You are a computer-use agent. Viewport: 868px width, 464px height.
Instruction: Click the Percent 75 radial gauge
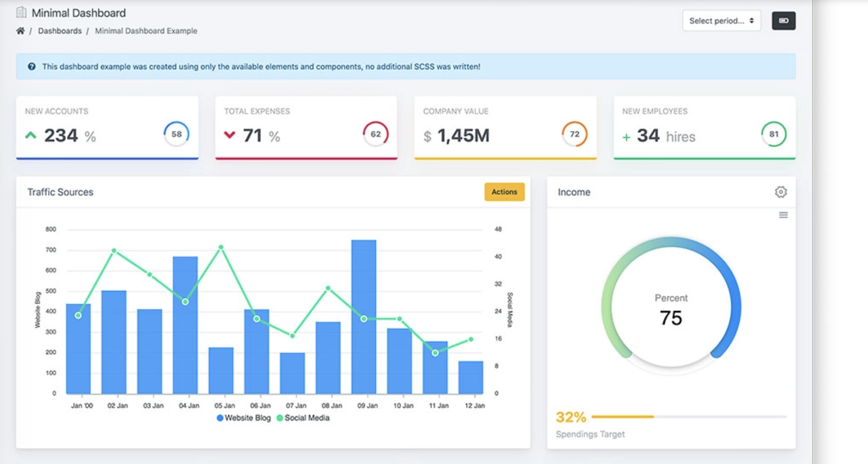671,307
